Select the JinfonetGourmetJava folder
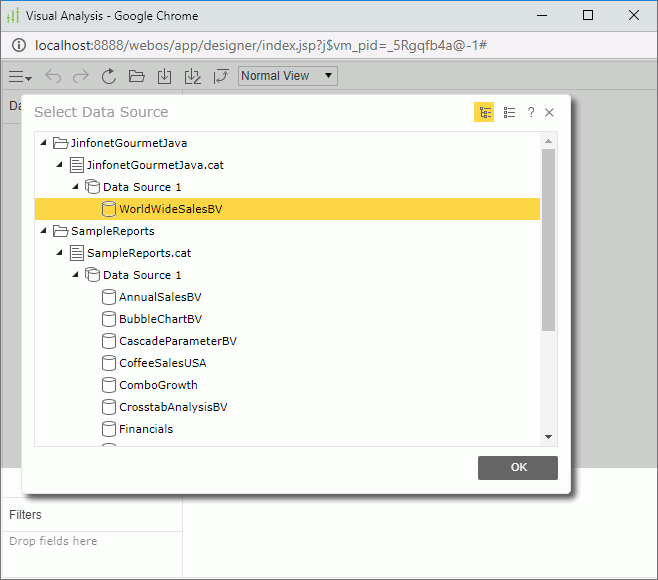The image size is (658, 580). point(128,143)
